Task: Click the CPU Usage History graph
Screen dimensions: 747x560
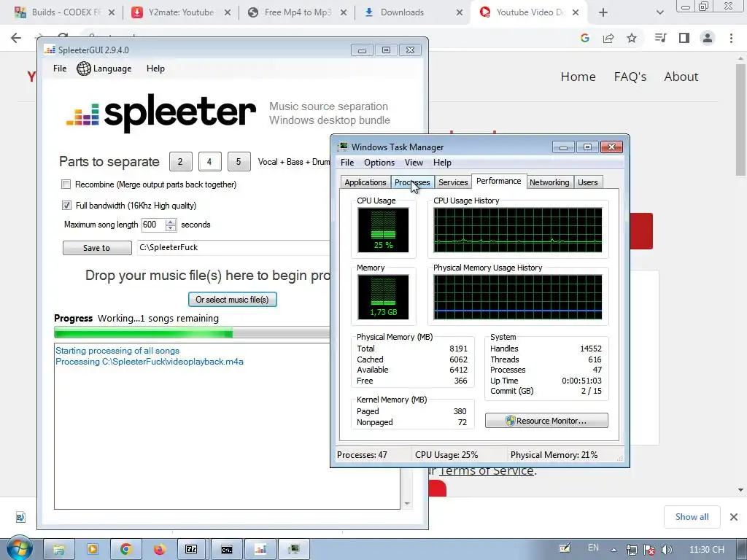Action: [x=518, y=230]
